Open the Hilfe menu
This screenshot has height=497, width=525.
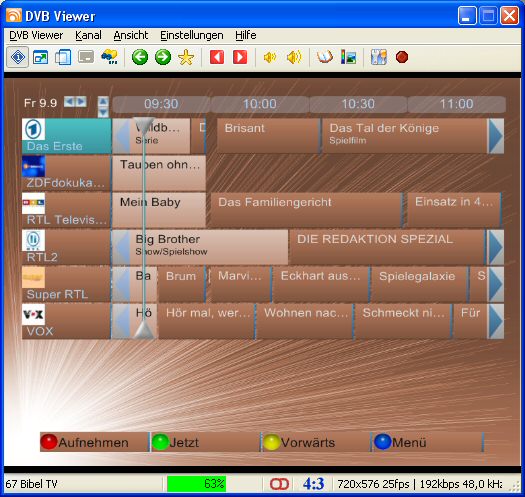pos(246,36)
